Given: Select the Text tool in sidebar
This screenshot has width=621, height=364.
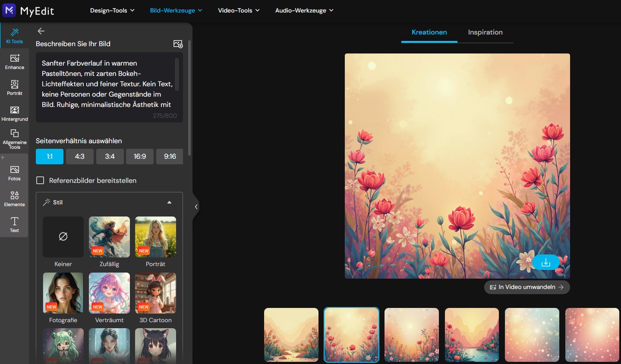Looking at the screenshot, I should click(x=14, y=225).
